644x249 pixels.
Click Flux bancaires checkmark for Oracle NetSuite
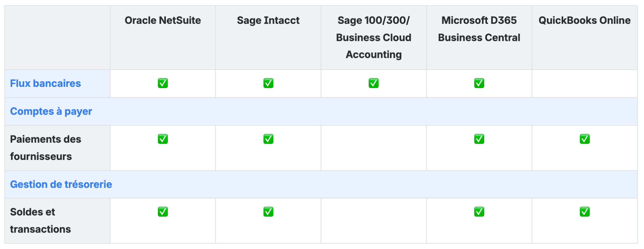click(163, 83)
